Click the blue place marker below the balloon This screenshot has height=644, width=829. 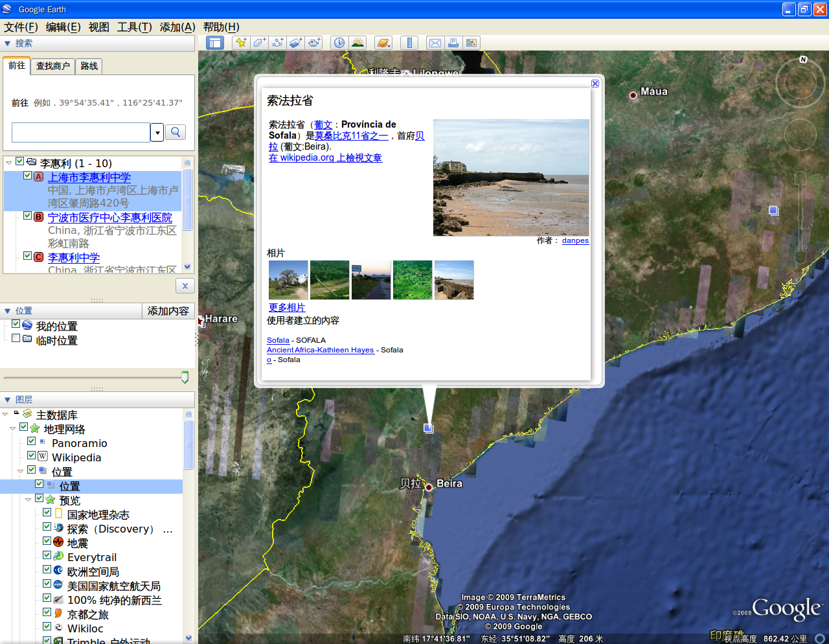428,428
